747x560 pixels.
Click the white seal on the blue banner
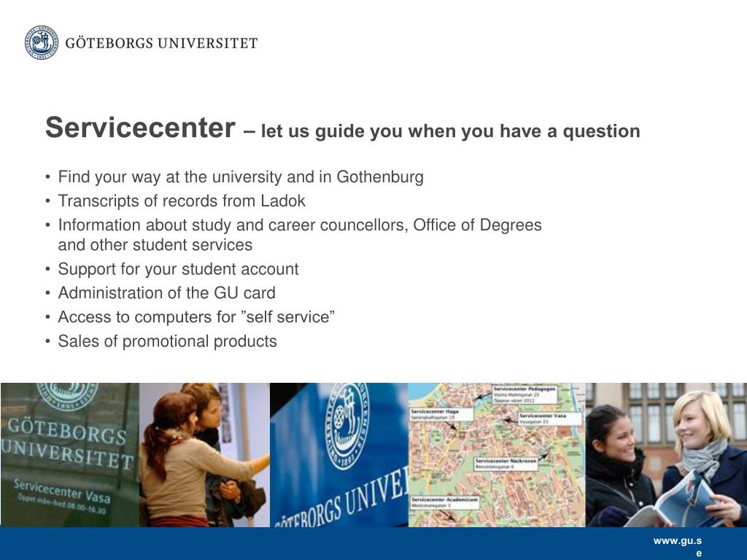(347, 426)
